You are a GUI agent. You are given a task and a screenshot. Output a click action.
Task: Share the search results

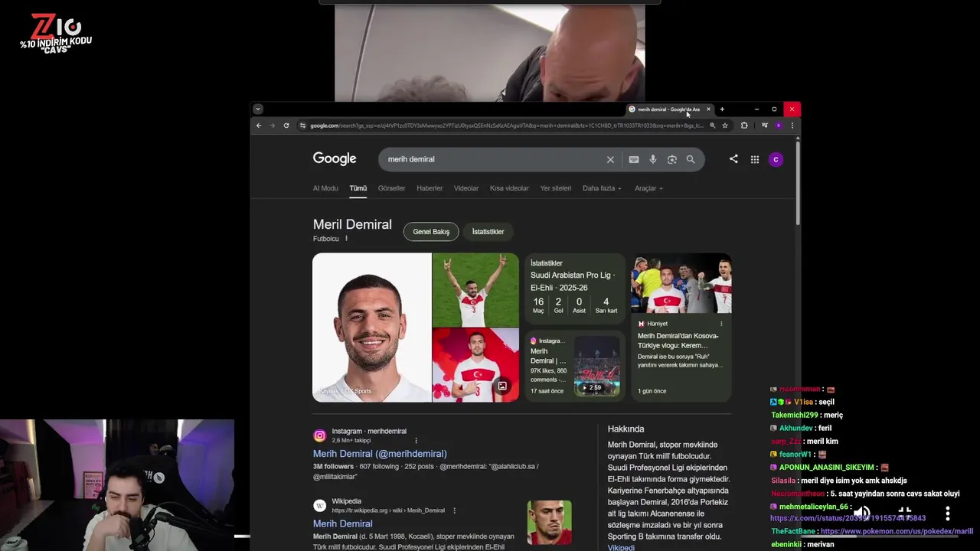[733, 159]
